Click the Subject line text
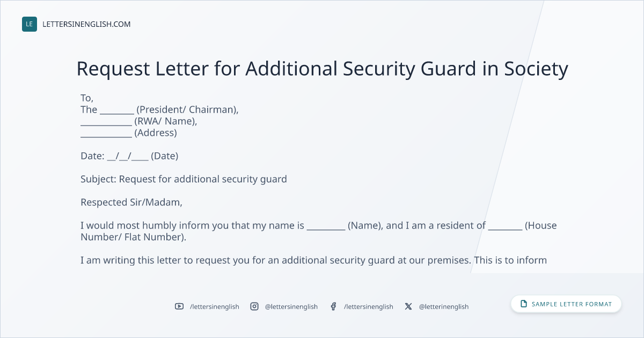This screenshot has width=644, height=338. pos(184,179)
